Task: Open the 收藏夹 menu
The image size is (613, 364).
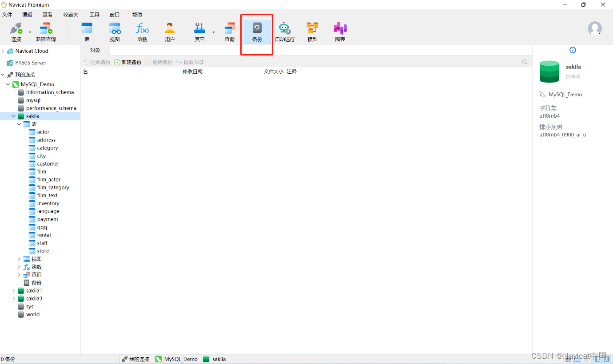Action: pyautogui.click(x=71, y=15)
